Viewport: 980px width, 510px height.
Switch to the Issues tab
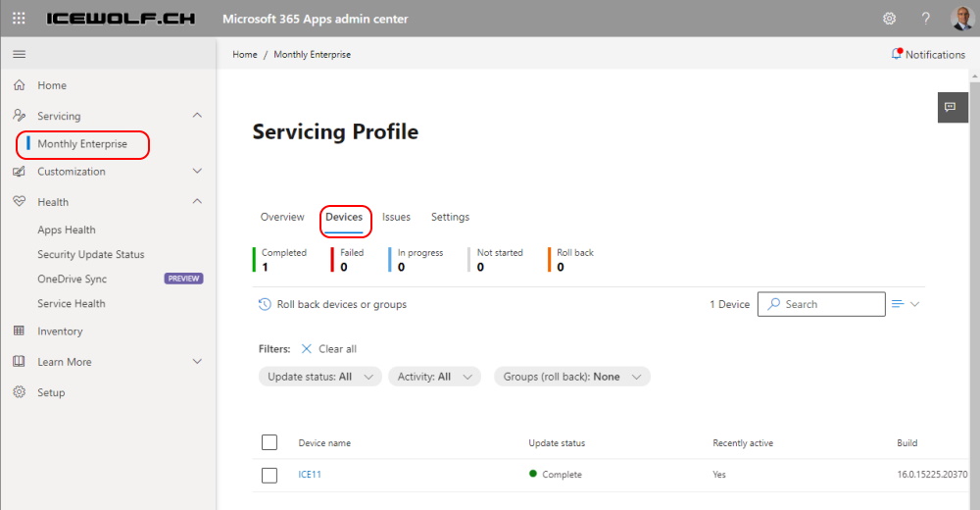tap(396, 217)
